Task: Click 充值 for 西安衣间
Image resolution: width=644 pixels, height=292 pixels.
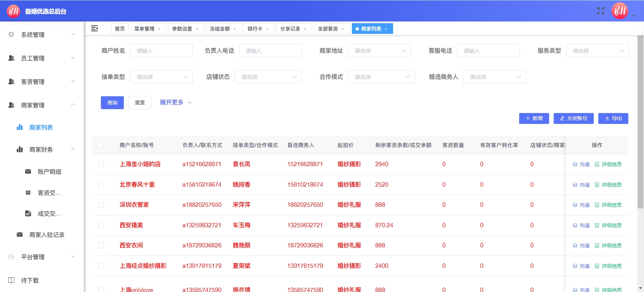Action: pos(581,245)
